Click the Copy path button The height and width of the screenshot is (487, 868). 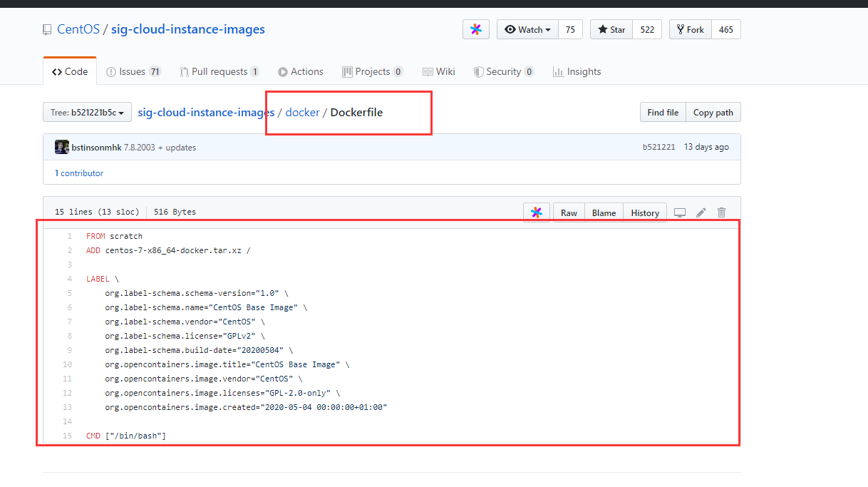(x=713, y=113)
